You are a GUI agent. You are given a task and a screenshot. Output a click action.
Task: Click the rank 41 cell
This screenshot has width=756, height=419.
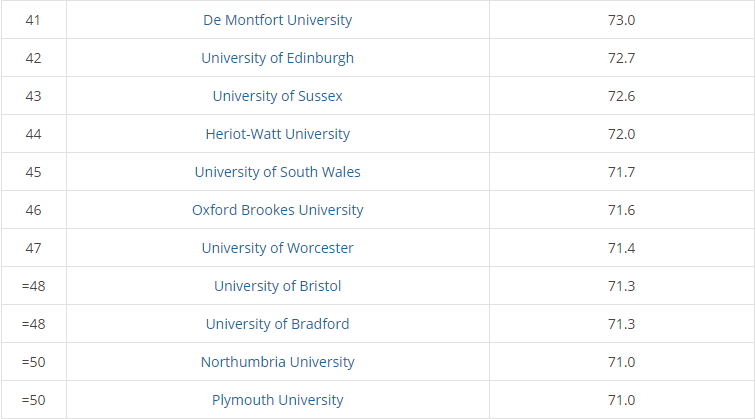point(33,20)
